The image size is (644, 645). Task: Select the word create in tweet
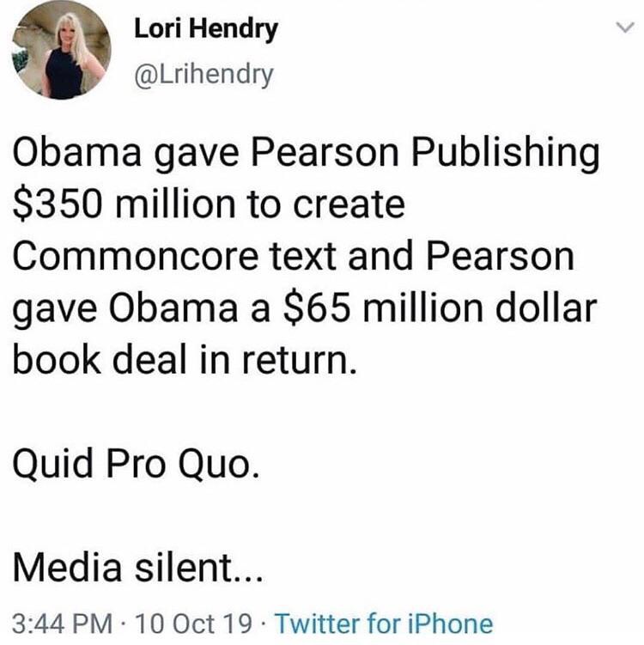(x=349, y=204)
